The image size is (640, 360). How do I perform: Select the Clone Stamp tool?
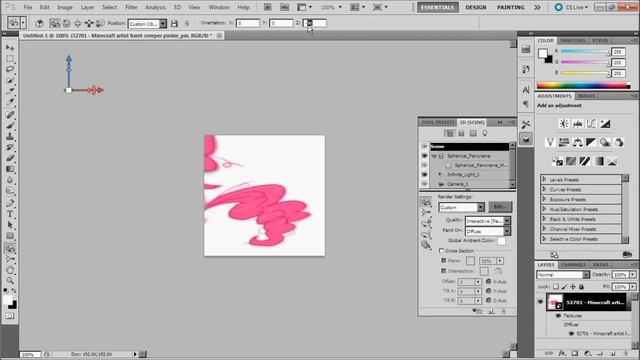10,136
